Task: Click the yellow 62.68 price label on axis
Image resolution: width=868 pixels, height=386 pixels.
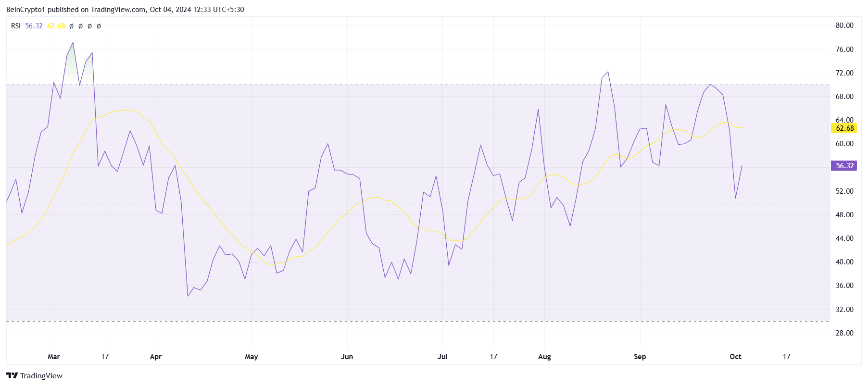Action: [844, 128]
